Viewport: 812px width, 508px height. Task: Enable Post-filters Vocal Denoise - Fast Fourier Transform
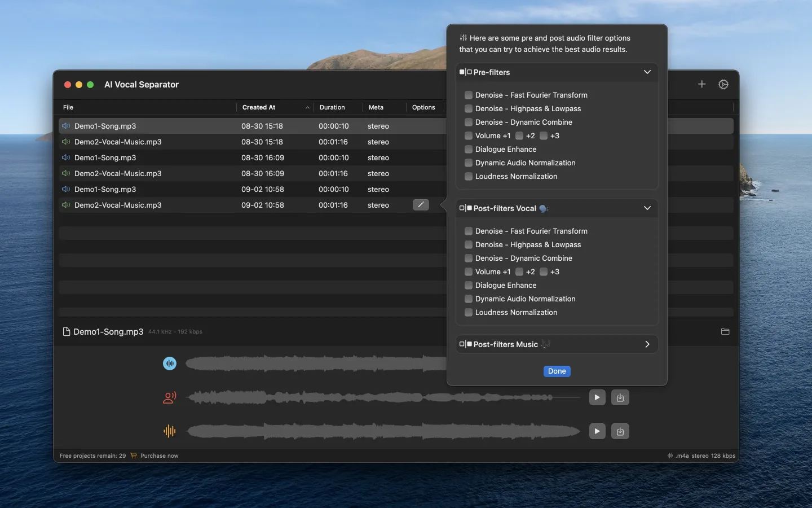coord(469,231)
